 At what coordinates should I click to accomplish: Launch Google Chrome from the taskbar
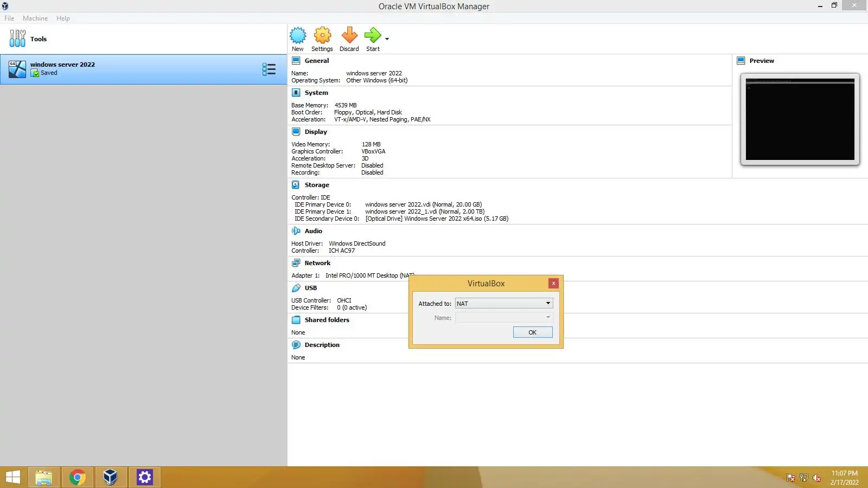(x=77, y=477)
